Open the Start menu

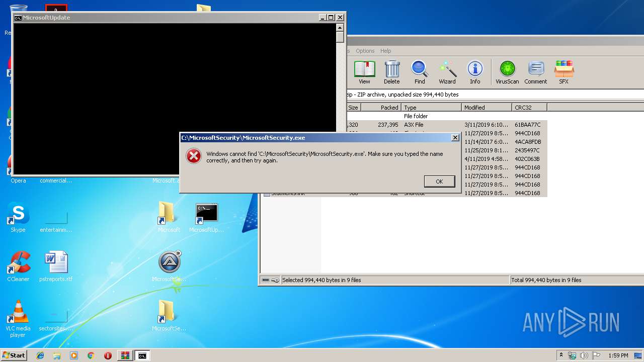click(x=14, y=355)
